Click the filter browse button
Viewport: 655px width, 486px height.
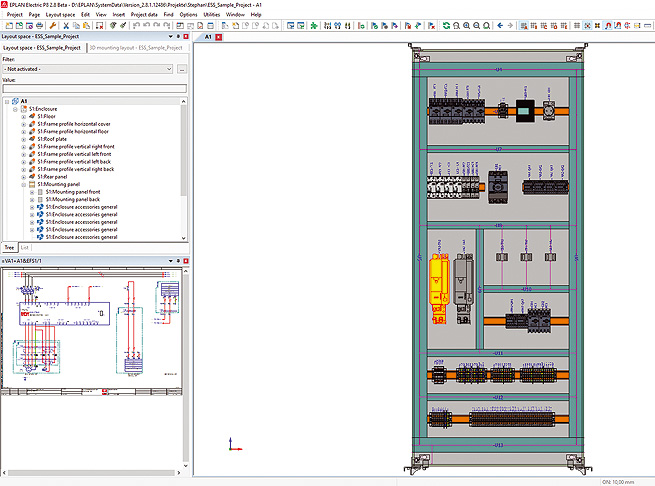(x=181, y=69)
